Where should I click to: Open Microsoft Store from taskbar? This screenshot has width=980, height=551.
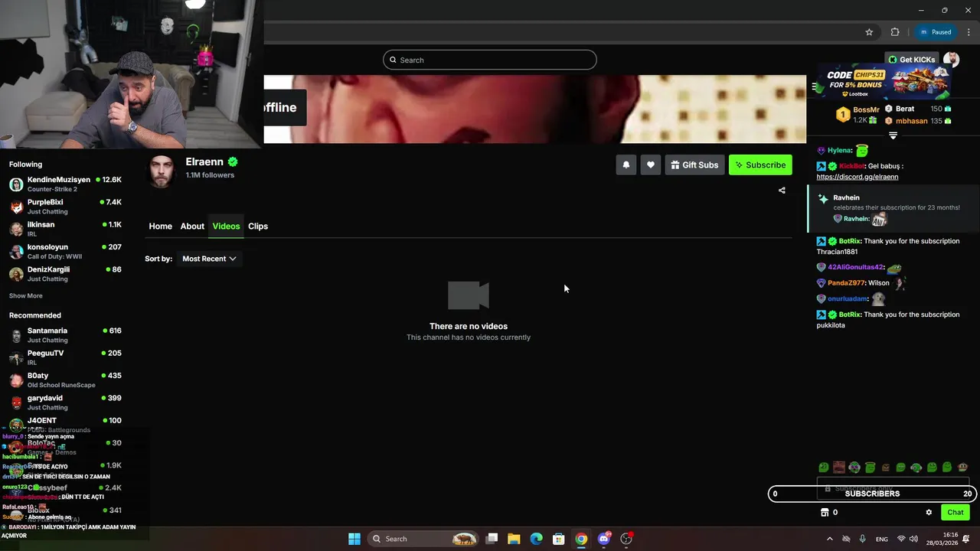559,539
